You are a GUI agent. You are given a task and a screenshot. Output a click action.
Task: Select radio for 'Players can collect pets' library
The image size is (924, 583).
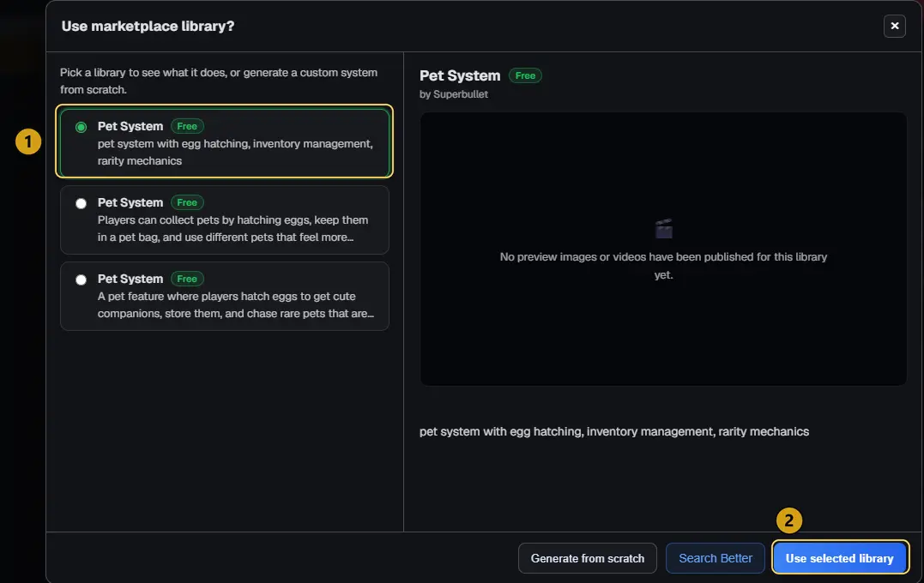point(82,204)
